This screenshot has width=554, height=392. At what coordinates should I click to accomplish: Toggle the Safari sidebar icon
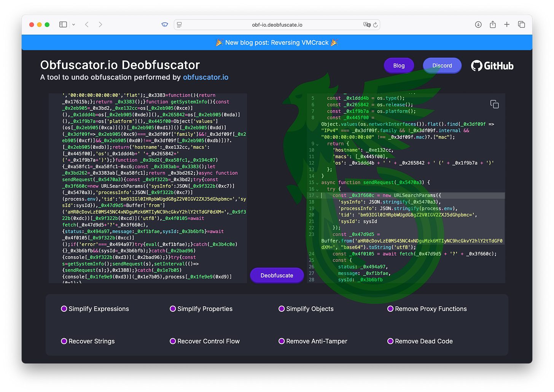coord(63,25)
